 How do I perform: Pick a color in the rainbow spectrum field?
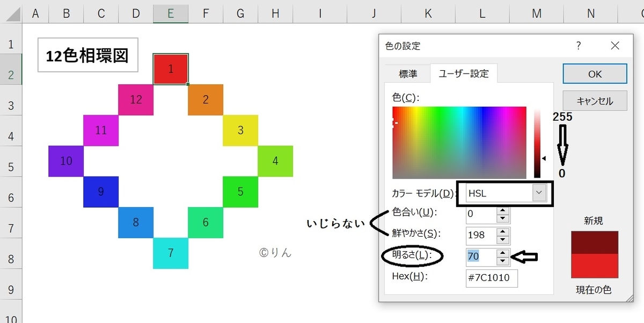459,142
